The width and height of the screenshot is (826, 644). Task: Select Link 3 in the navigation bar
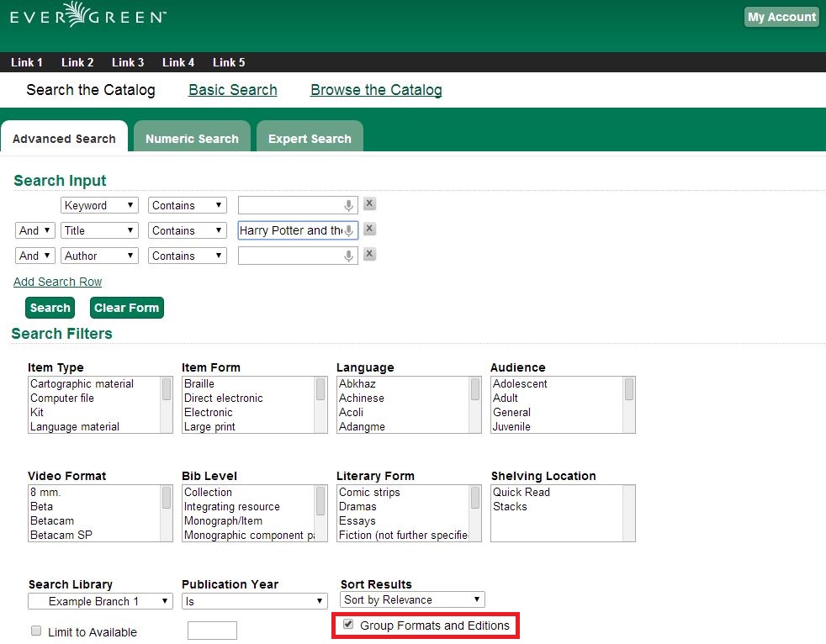click(128, 62)
